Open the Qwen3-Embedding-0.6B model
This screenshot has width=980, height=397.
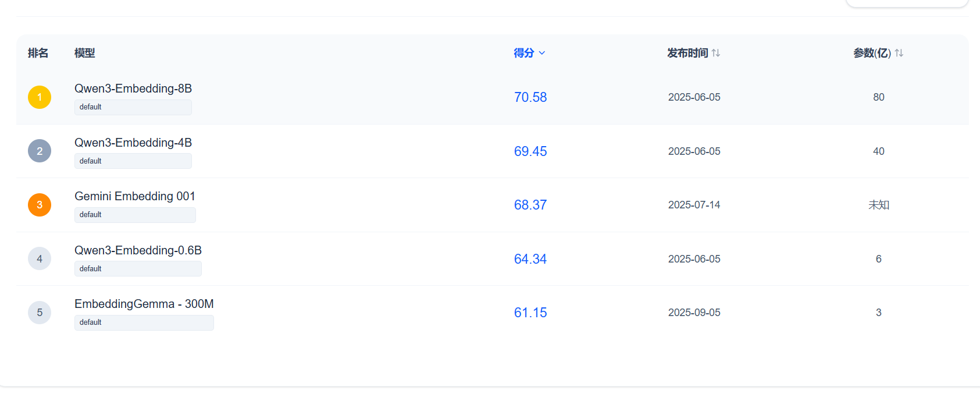point(138,250)
